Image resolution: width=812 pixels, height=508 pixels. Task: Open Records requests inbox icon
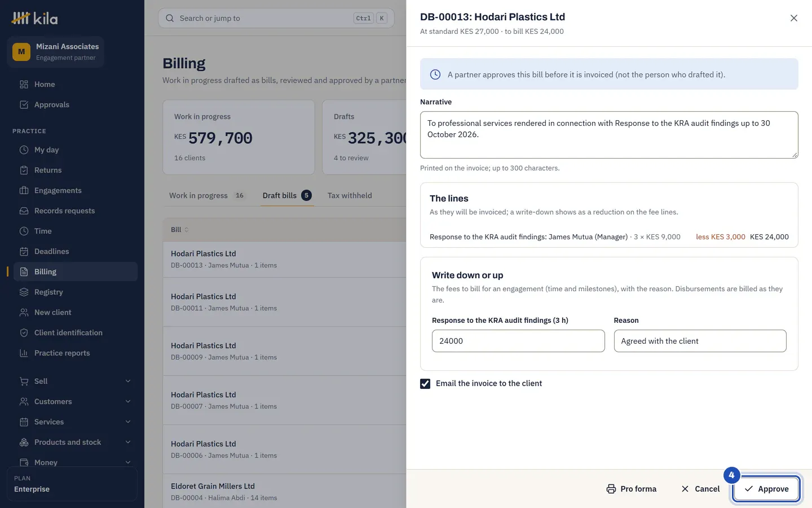pyautogui.click(x=24, y=211)
